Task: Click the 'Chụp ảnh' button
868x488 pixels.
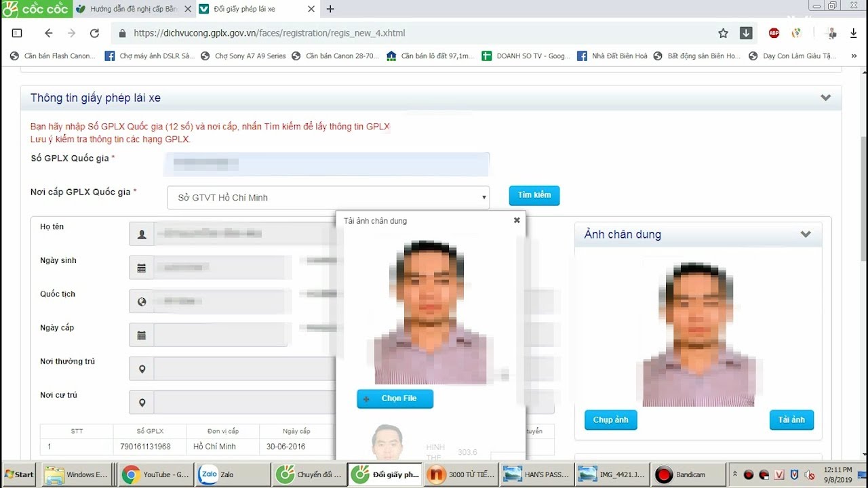Action: pos(611,420)
